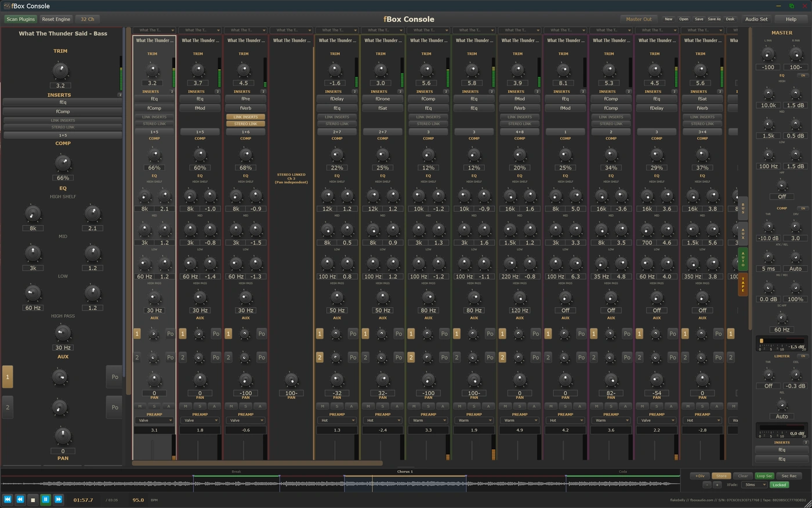Toggle Master LIMITER ON switch
The height and width of the screenshot is (508, 812).
tap(803, 356)
